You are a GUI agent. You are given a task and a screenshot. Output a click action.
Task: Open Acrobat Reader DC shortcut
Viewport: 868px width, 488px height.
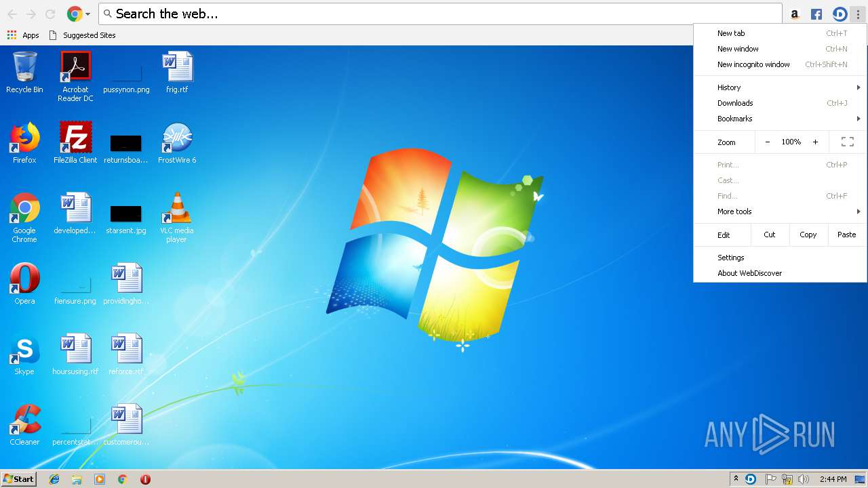coord(75,77)
